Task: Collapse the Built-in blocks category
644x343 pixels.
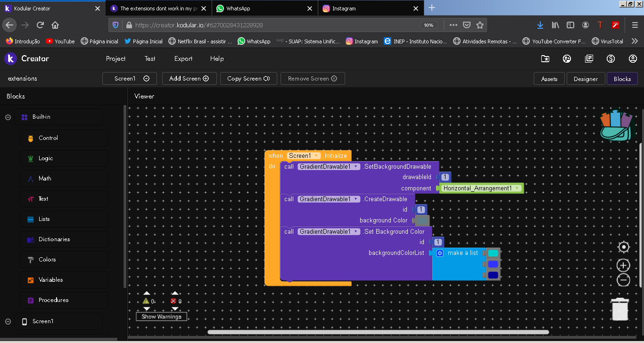Action: (x=8, y=117)
